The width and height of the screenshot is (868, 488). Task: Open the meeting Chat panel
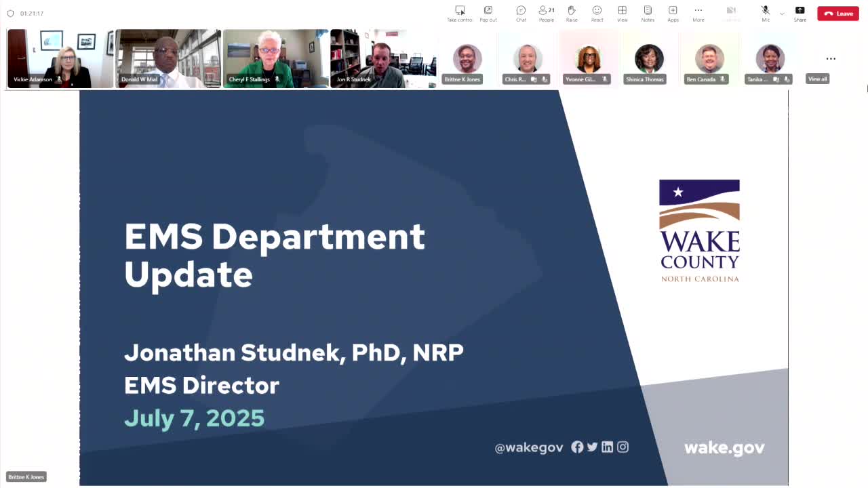tap(521, 13)
